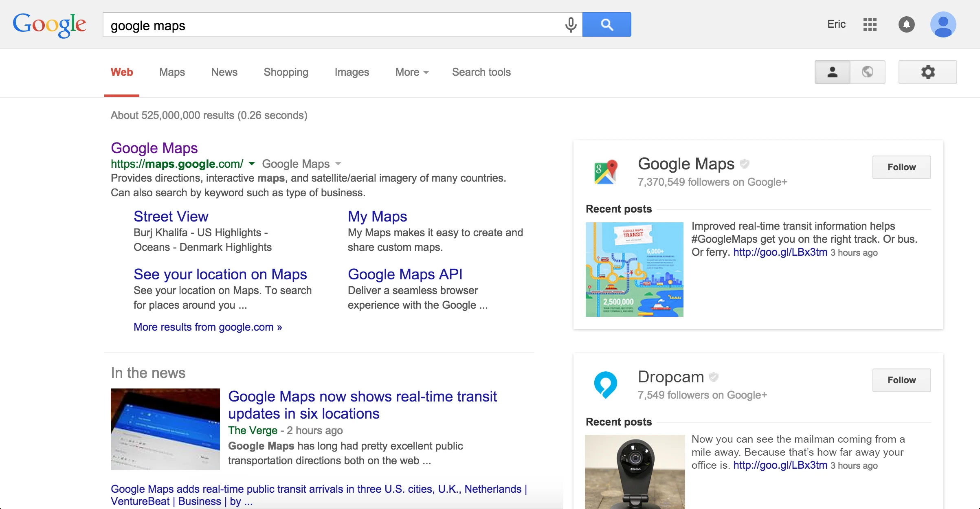Open goo.gl link in Google Maps post
The width and height of the screenshot is (980, 509).
[x=780, y=252]
